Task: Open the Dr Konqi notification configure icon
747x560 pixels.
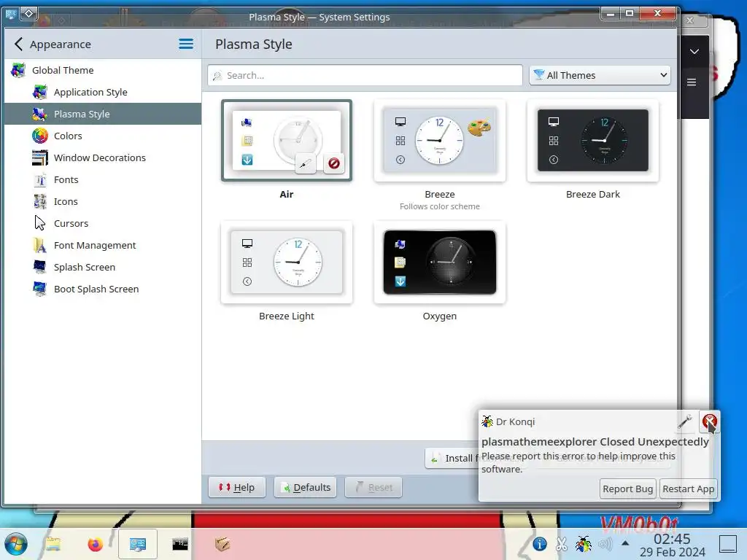Action: click(684, 421)
